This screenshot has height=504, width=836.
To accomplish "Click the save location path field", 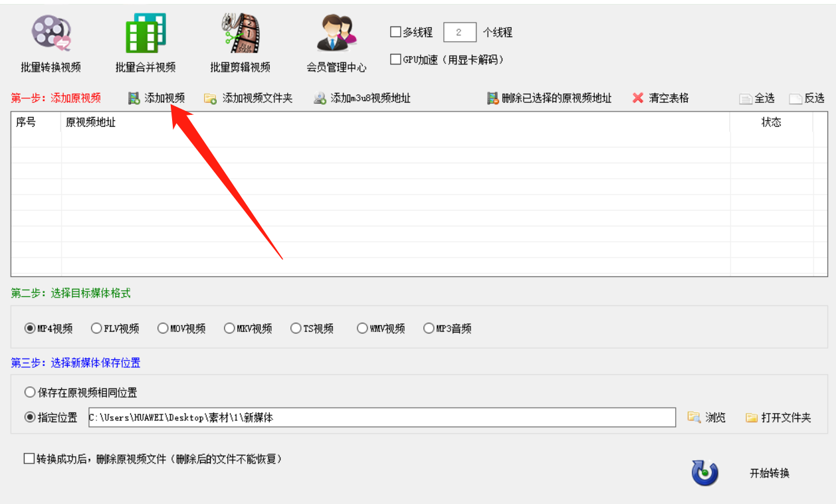I will pyautogui.click(x=381, y=418).
